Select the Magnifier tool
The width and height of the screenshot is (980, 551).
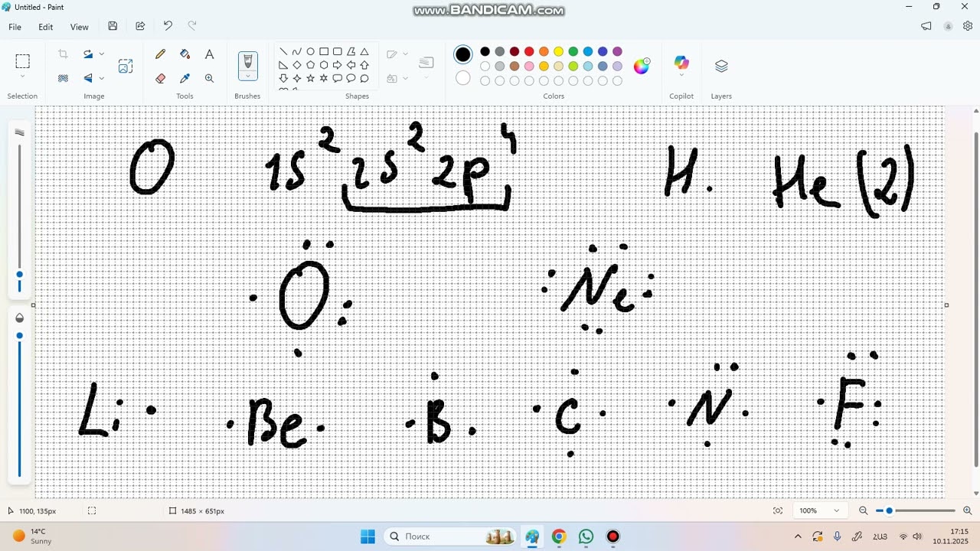(x=209, y=78)
